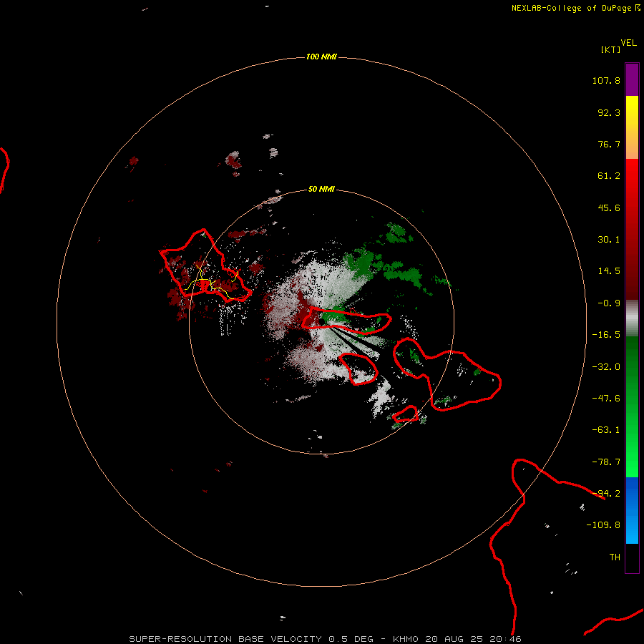Click the 50 NMI range ring label

click(321, 190)
